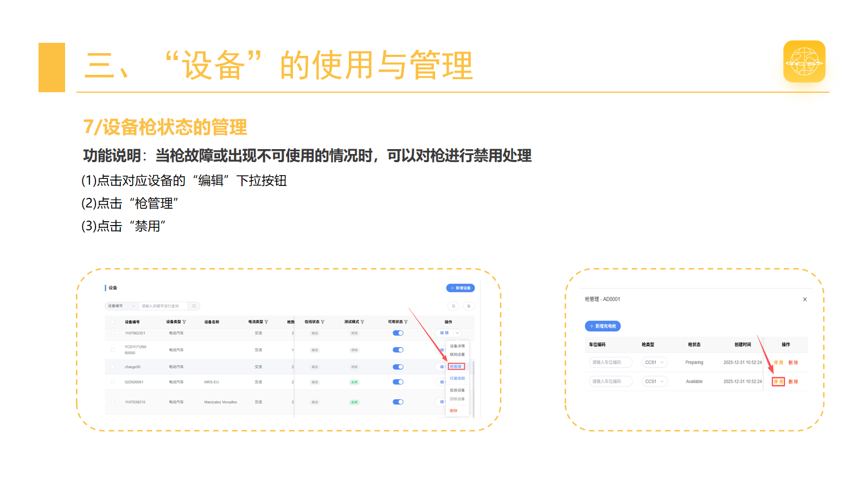Image resolution: width=868 pixels, height=488 pixels.
Task: Toggle availability switch for device 1107039215
Action: (x=398, y=402)
